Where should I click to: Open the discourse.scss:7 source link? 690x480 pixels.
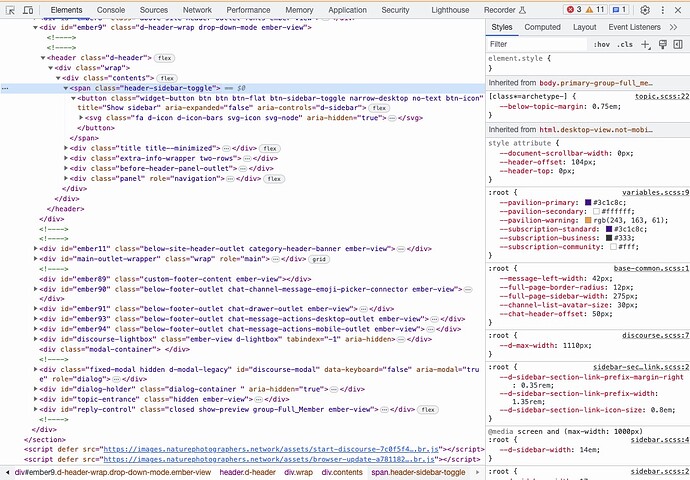click(655, 336)
